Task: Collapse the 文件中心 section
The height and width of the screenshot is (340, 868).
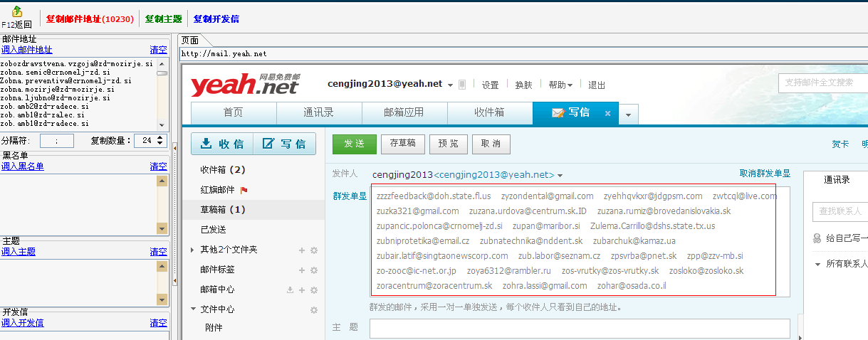Action: [193, 309]
